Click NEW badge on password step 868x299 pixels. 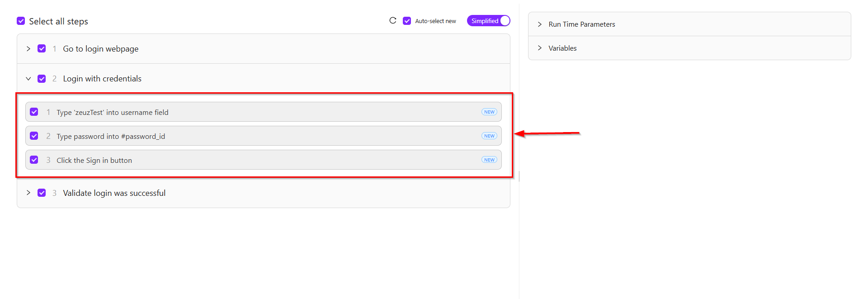point(489,136)
